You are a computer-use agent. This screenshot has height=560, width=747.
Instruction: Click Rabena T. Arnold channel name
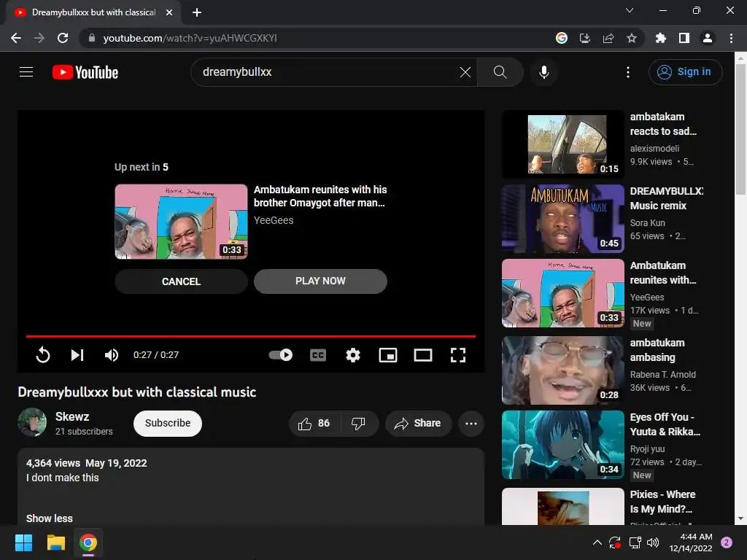click(662, 375)
